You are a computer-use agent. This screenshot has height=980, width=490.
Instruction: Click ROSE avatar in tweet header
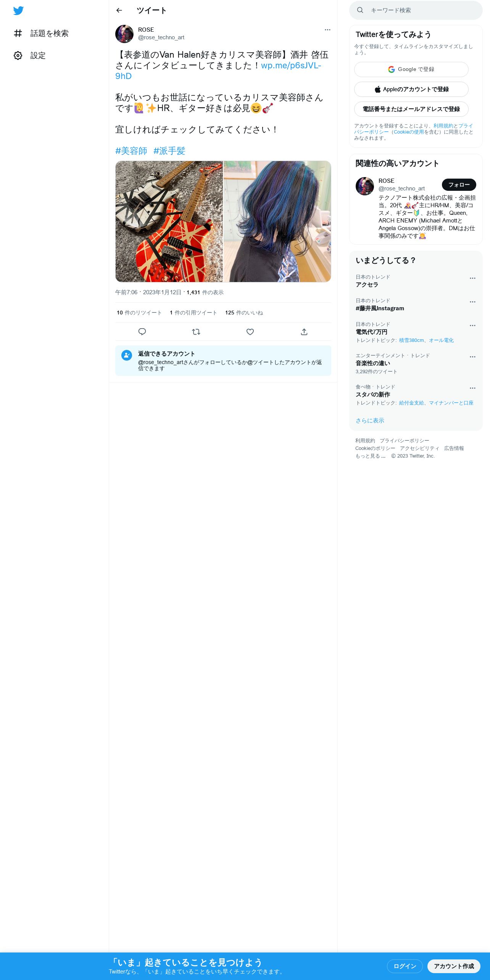pyautogui.click(x=124, y=34)
